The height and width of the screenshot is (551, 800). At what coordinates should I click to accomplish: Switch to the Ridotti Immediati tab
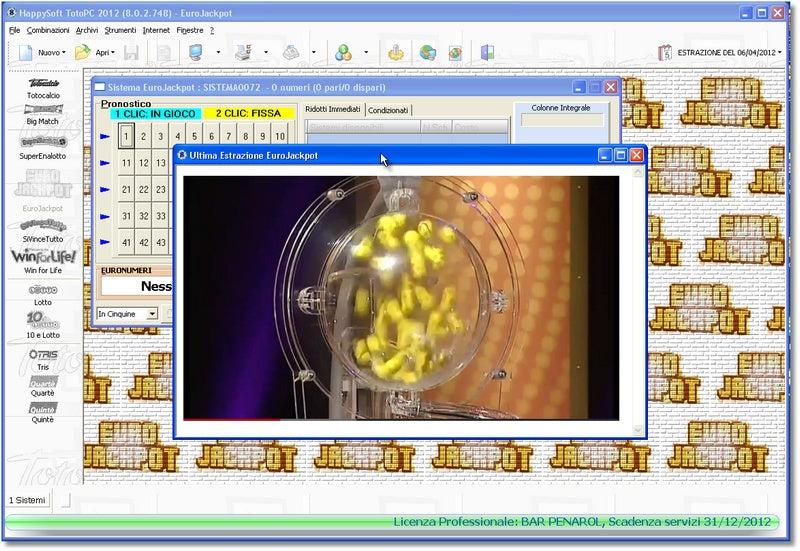point(333,109)
